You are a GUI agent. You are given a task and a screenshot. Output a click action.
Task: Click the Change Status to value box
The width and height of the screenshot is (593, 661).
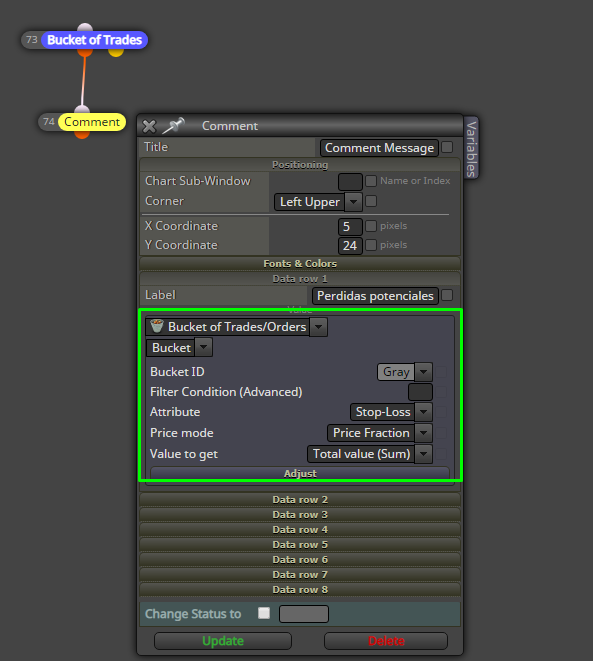coord(304,614)
